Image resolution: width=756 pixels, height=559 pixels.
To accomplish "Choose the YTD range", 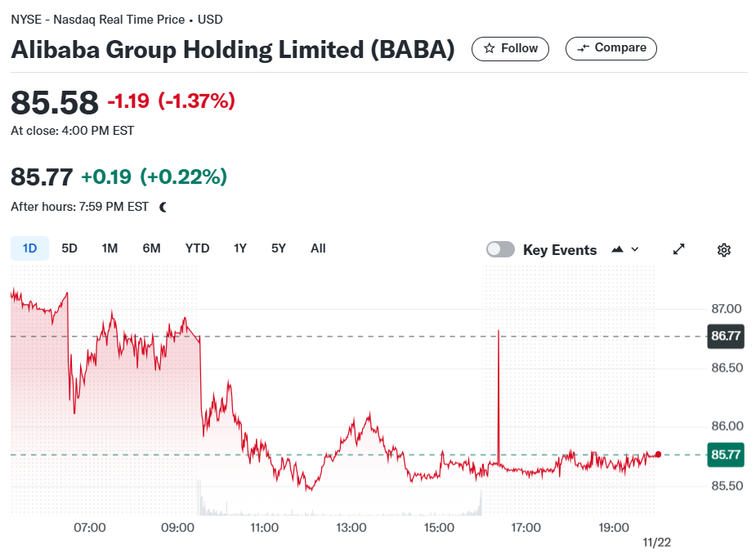I will pyautogui.click(x=197, y=248).
